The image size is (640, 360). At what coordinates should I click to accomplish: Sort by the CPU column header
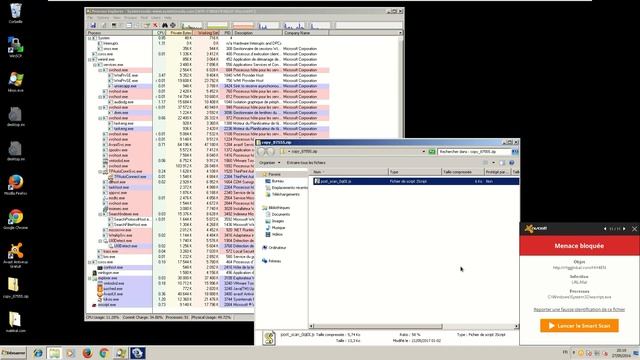160,33
